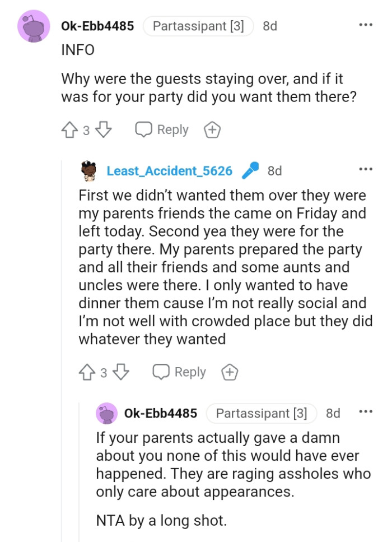Click the Partassipant [3] flair on the top comment
The height and width of the screenshot is (542, 392).
pos(198,25)
